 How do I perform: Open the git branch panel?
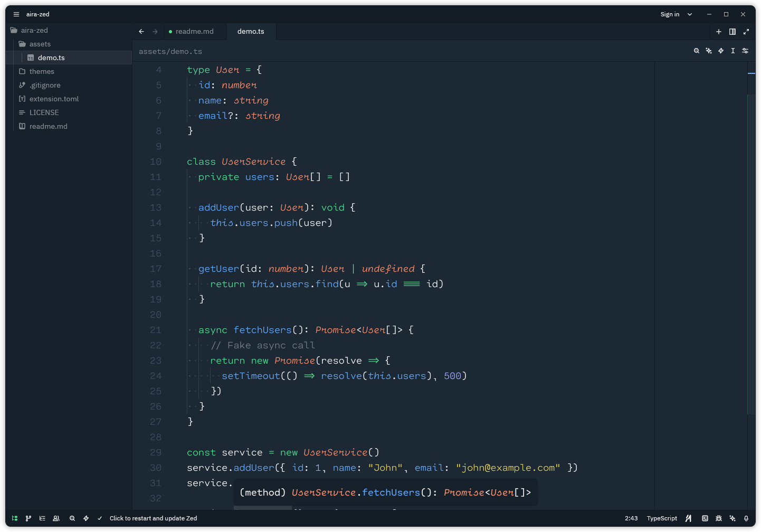28,518
